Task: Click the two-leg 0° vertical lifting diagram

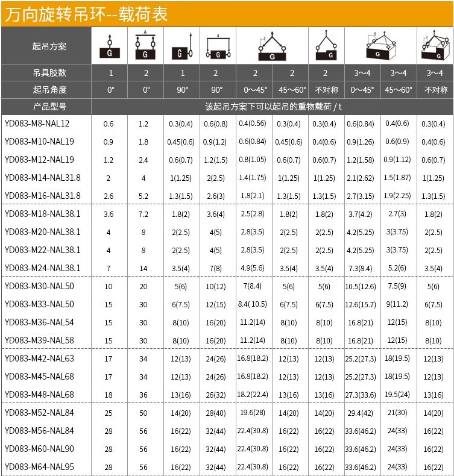Action: point(145,46)
